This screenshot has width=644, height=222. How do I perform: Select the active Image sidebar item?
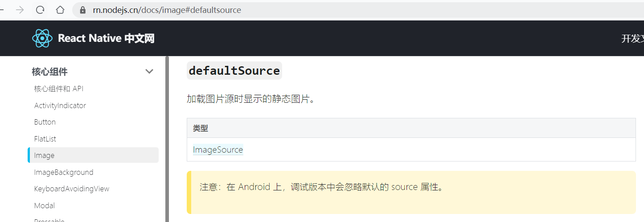coord(93,155)
